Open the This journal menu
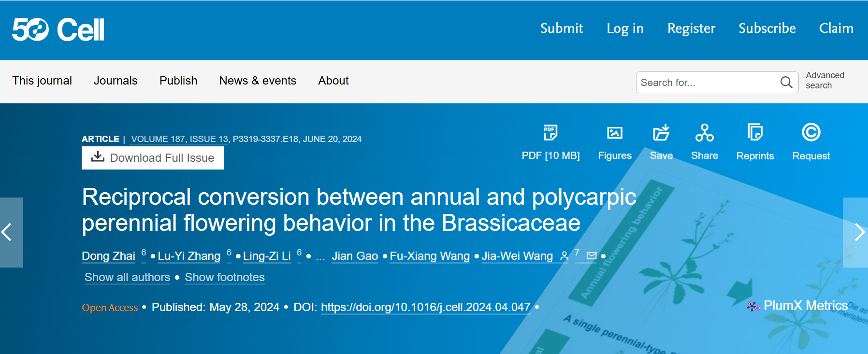Viewport: 868px width, 354px height. (x=42, y=81)
